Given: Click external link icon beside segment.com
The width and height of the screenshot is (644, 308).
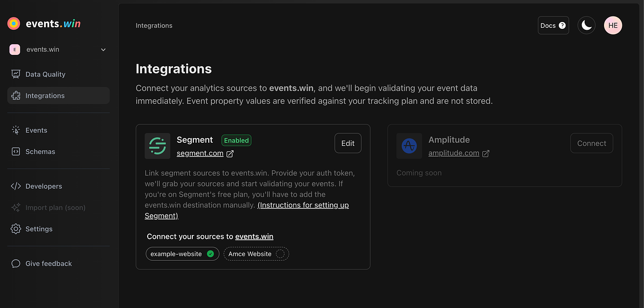Looking at the screenshot, I should (230, 153).
